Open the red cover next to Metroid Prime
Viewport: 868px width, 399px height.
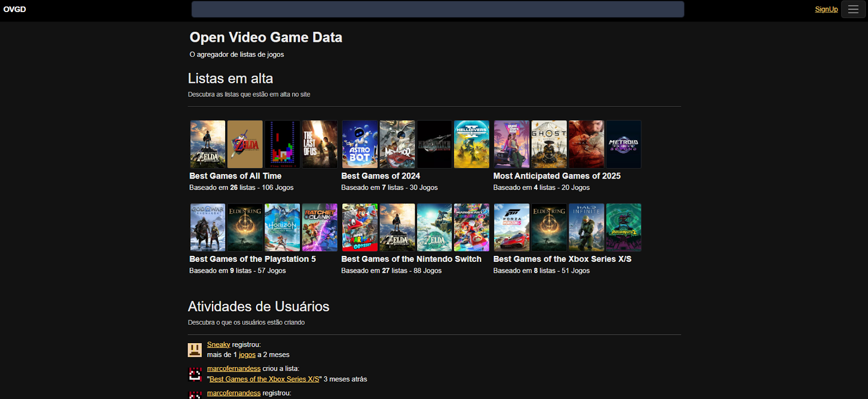tap(586, 144)
